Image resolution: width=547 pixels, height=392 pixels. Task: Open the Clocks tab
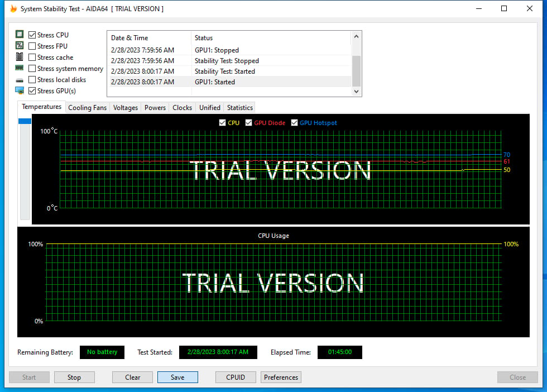point(182,108)
